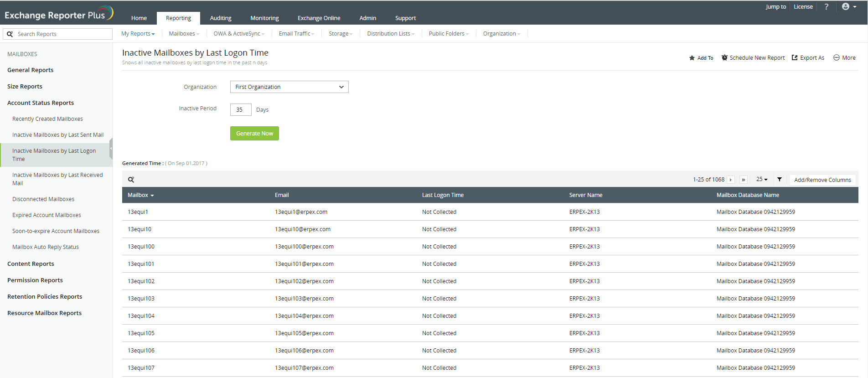Expand the Distribution Lists dropdown menu
This screenshot has width=868, height=378.
coord(391,34)
